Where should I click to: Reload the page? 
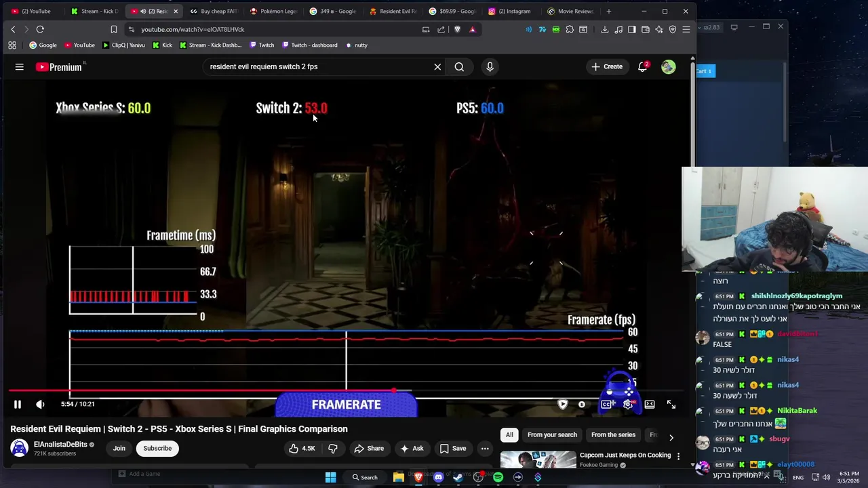(40, 29)
